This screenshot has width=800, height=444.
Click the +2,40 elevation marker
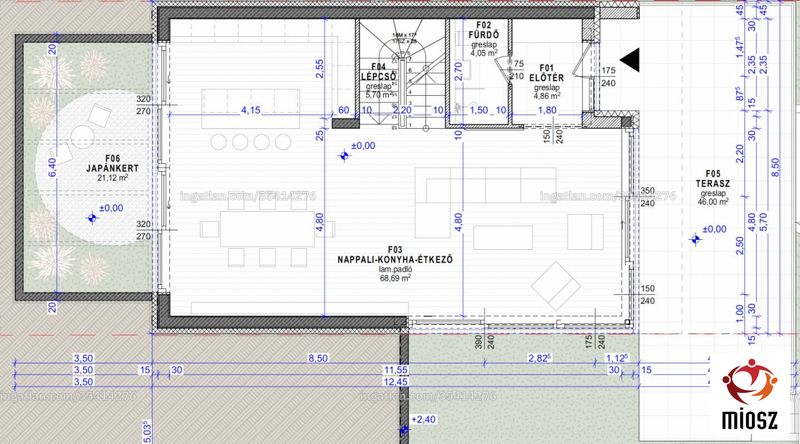405,430
